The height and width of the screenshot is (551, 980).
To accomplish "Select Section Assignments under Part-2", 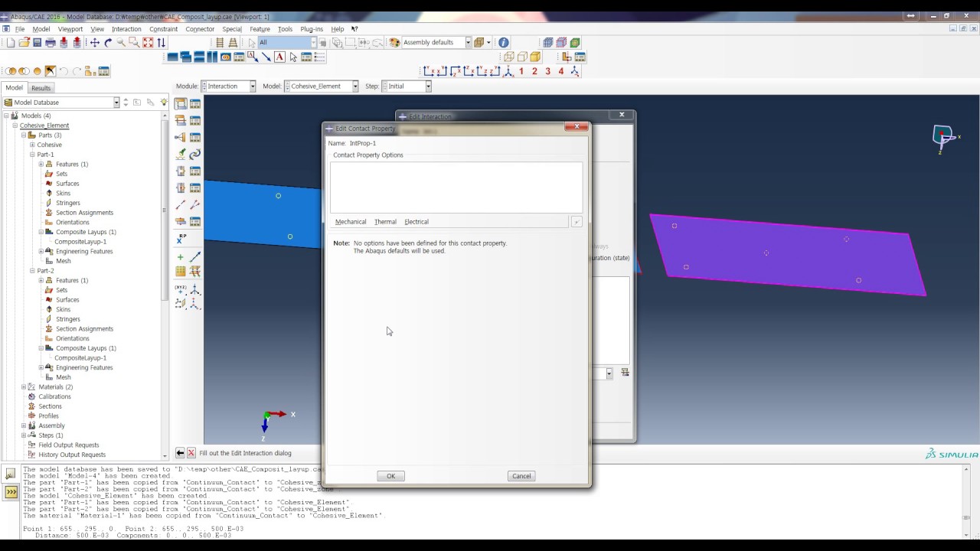I will click(x=84, y=329).
